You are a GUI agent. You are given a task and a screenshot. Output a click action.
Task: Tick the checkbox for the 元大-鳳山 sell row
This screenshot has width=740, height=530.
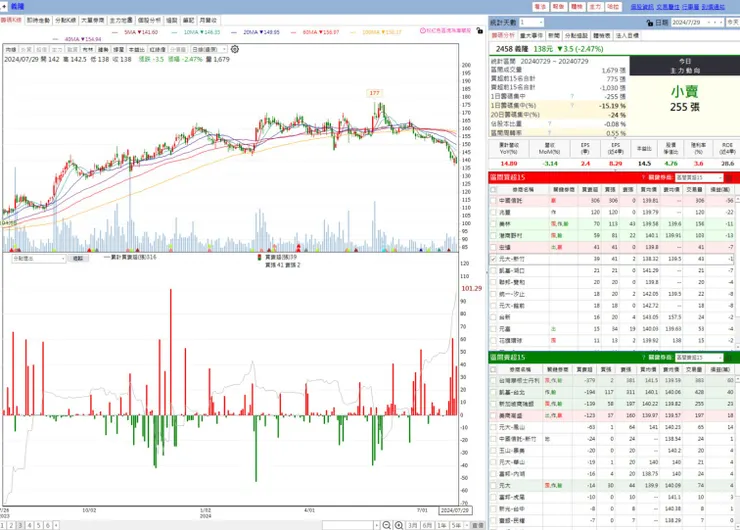pyautogui.click(x=494, y=427)
